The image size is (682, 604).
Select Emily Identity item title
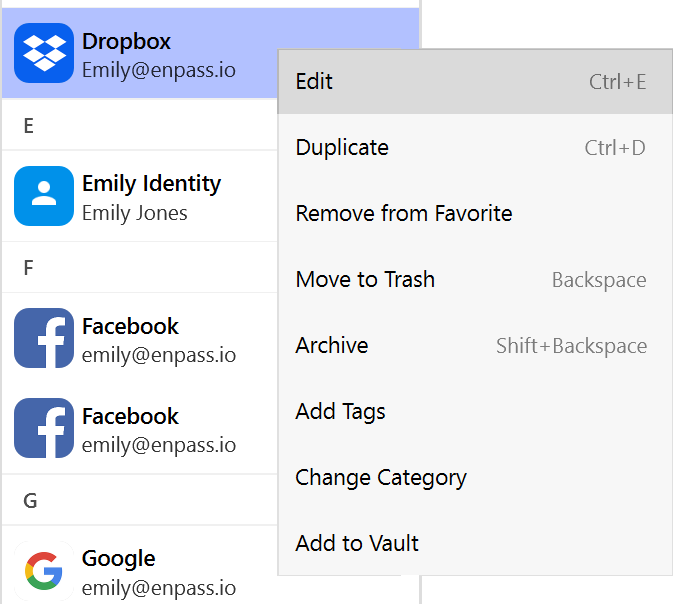click(151, 184)
